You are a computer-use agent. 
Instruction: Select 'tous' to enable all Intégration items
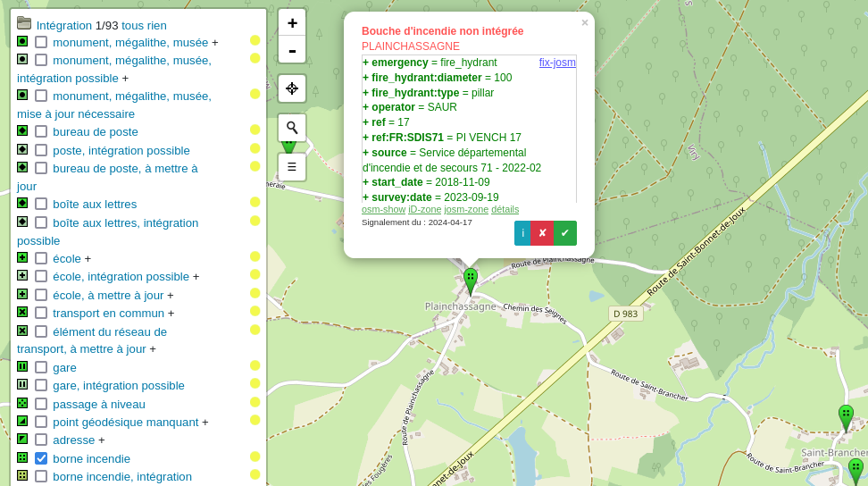(132, 25)
